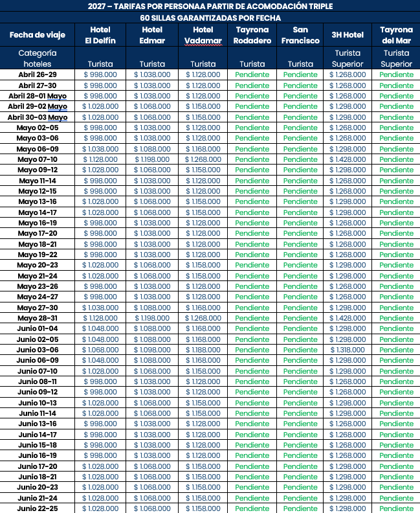Click the 'Junio 17-20' date cell
The image size is (420, 513).
pyautogui.click(x=38, y=466)
